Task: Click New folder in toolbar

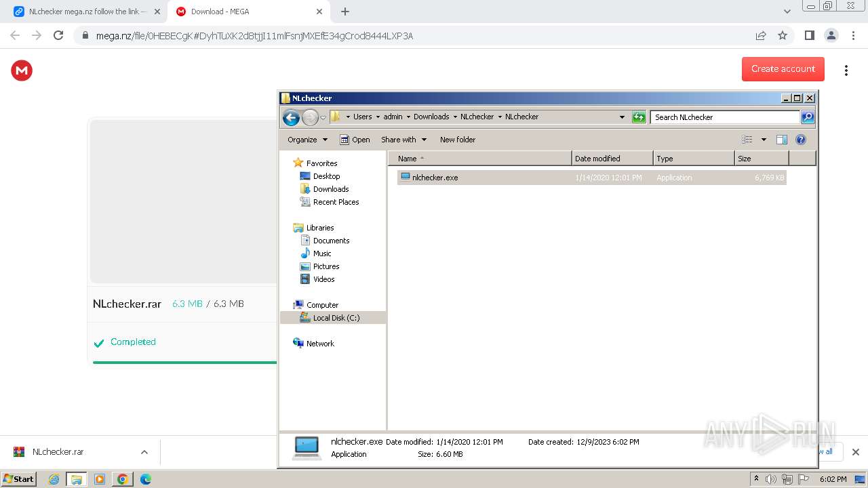Action: (458, 140)
